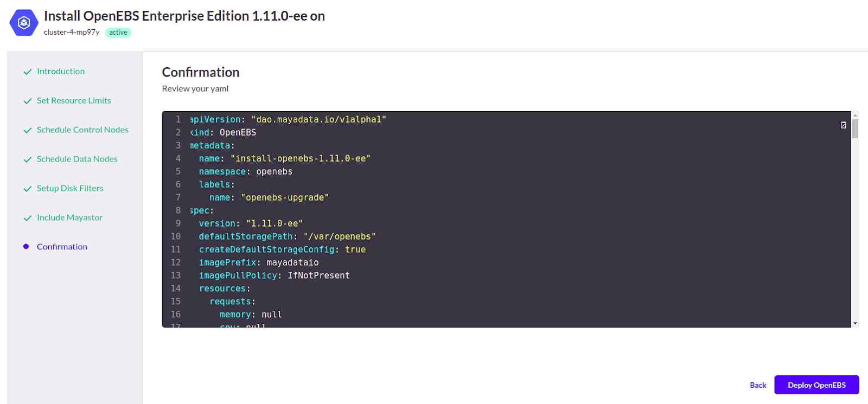Click the Install OpenEBS Enterprise Edition title
The height and width of the screenshot is (404, 868).
[x=184, y=16]
